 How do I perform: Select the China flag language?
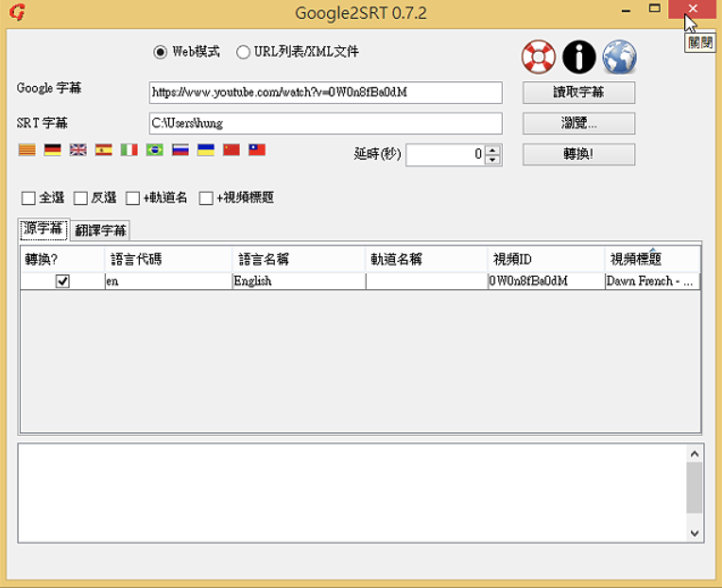pos(232,149)
